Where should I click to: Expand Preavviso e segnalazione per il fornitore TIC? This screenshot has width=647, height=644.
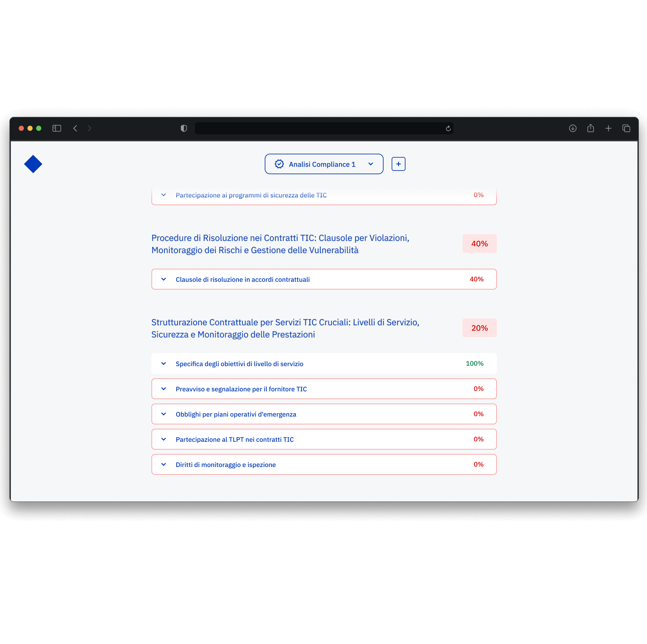tap(164, 389)
